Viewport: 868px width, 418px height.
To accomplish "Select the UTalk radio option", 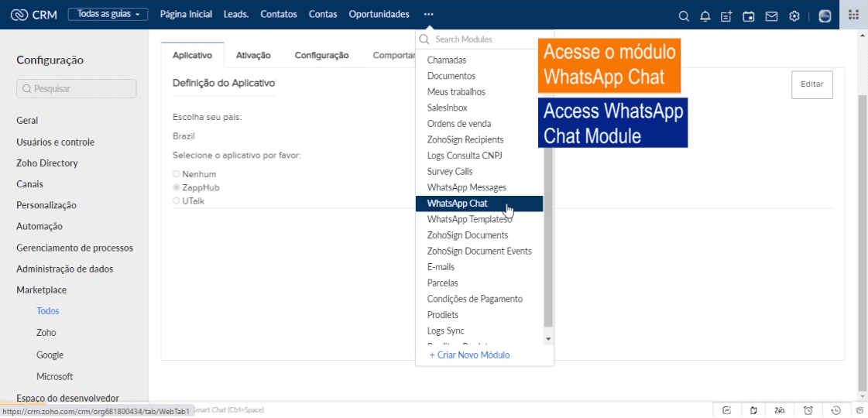I will point(177,200).
